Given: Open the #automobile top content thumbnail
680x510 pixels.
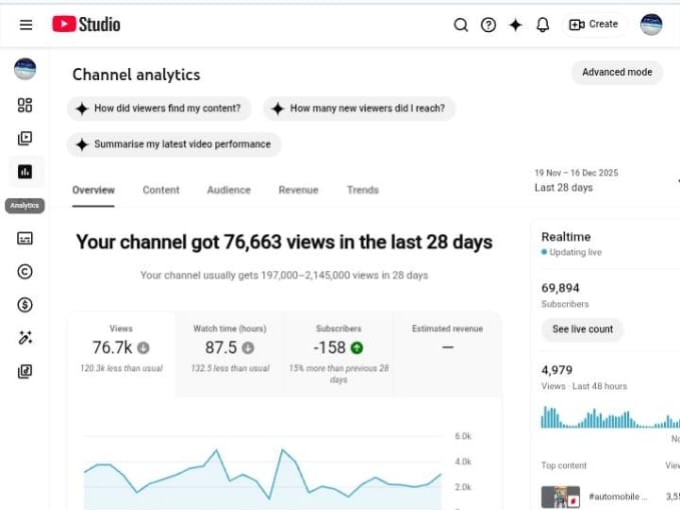Looking at the screenshot, I should tap(561, 496).
